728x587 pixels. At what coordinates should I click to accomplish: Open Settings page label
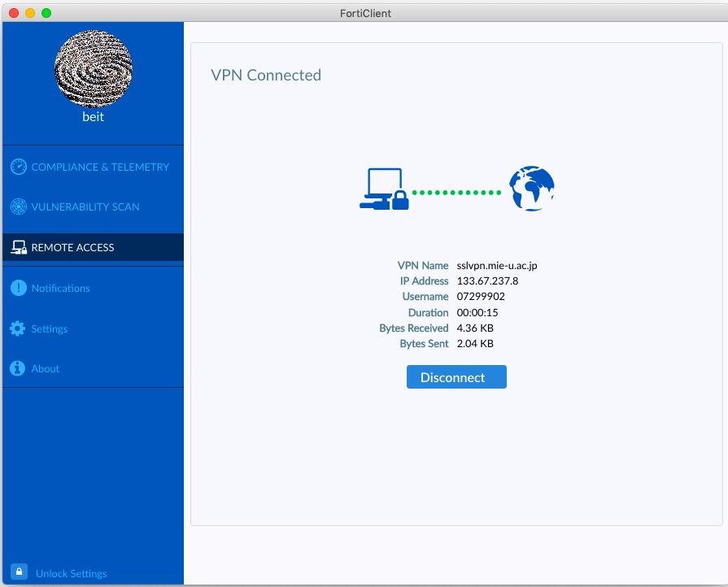50,329
